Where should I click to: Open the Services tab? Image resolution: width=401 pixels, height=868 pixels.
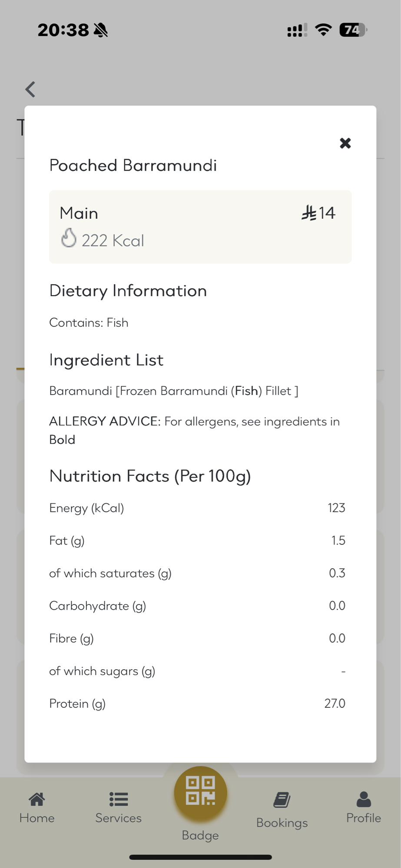119,808
